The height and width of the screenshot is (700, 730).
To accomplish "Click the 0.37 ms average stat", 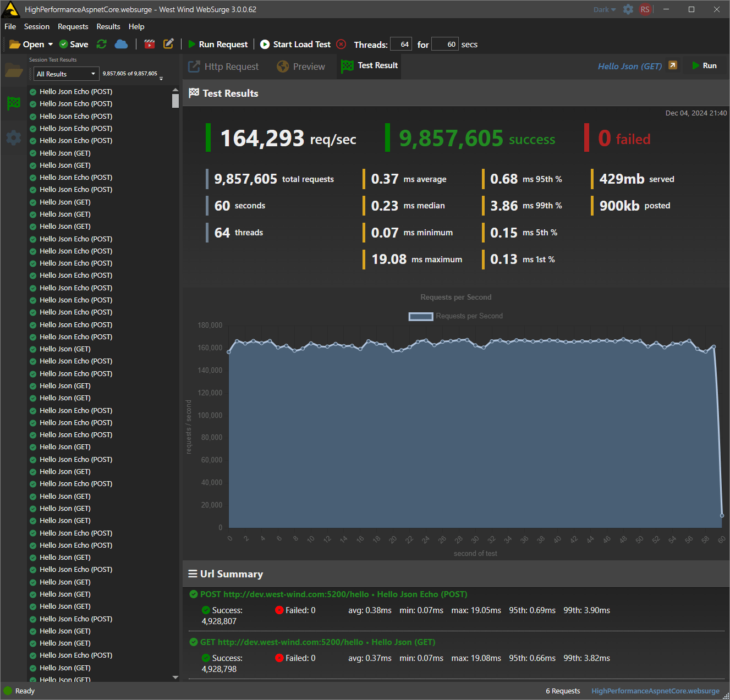I will (409, 179).
